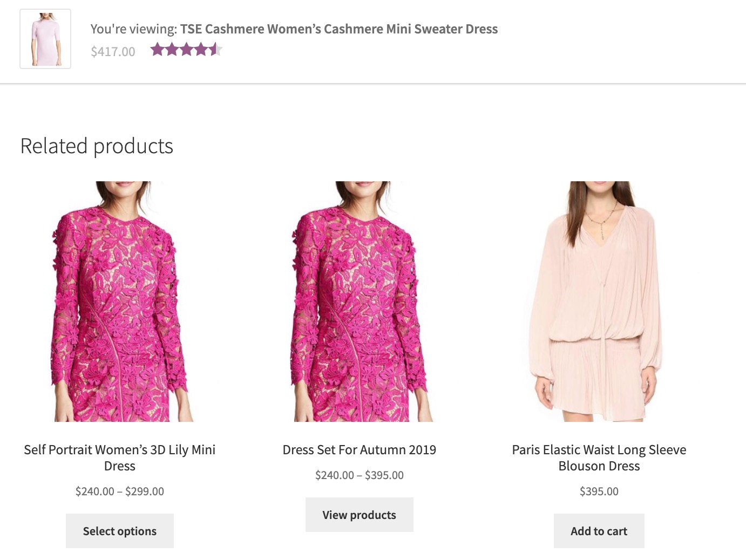Open Dress Set For Autumn 2019 link
746x560 pixels.
point(360,450)
